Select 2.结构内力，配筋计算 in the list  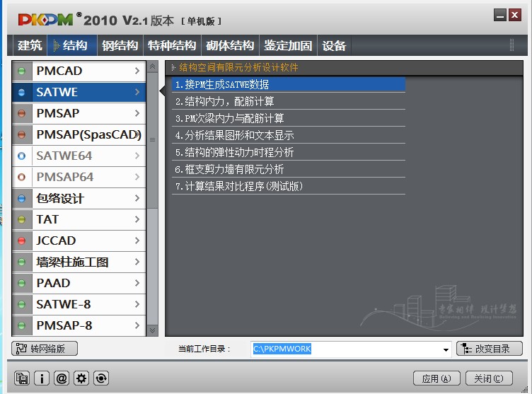pos(225,101)
